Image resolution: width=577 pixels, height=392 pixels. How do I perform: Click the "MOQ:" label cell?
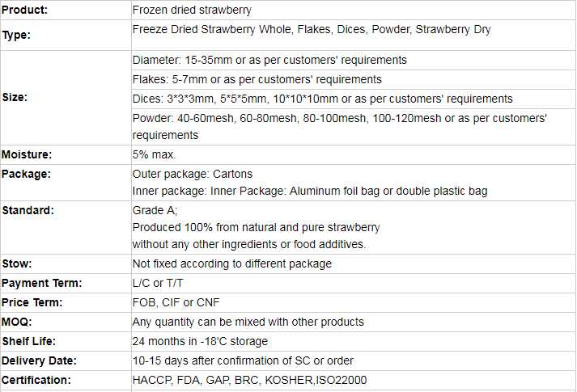(x=17, y=322)
